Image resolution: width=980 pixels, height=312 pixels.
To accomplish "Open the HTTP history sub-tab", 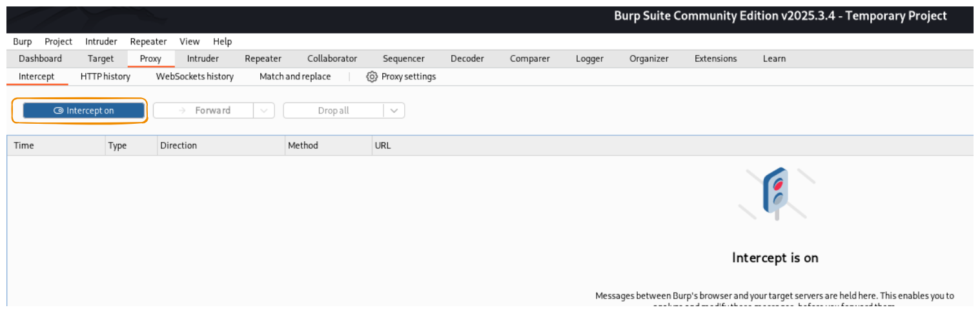I will tap(105, 77).
